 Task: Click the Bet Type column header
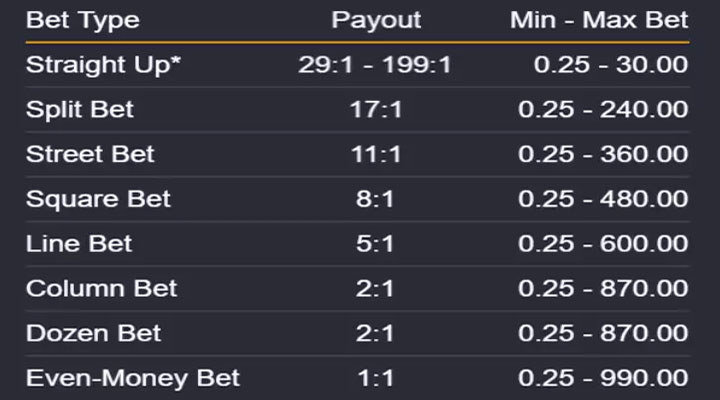[83, 20]
